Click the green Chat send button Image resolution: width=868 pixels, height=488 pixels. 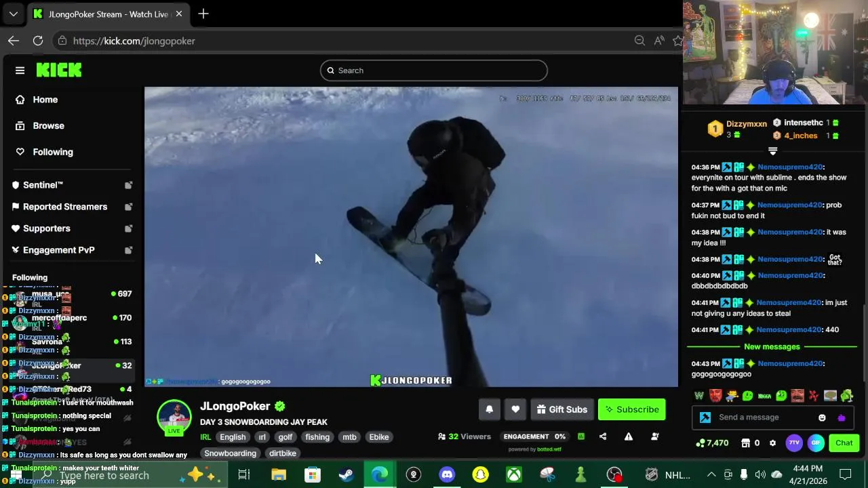(844, 443)
